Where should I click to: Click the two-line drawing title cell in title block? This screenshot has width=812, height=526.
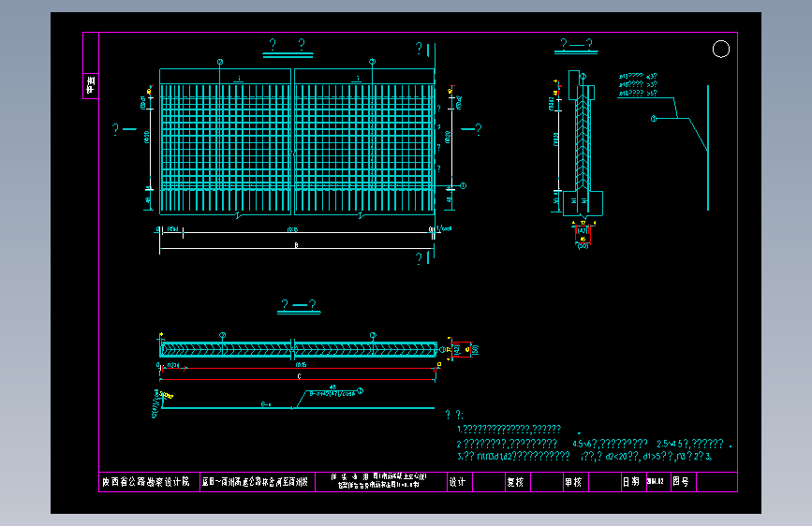[x=382, y=481]
